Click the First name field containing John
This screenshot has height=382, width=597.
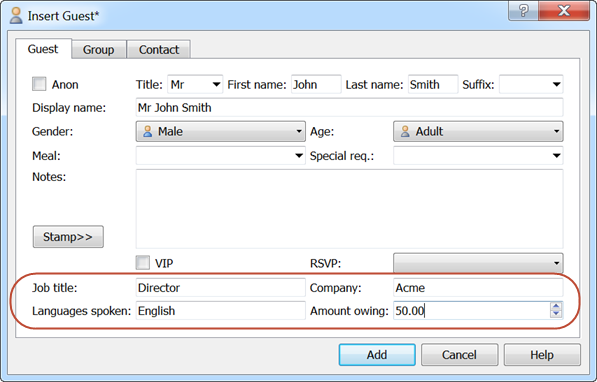[316, 84]
